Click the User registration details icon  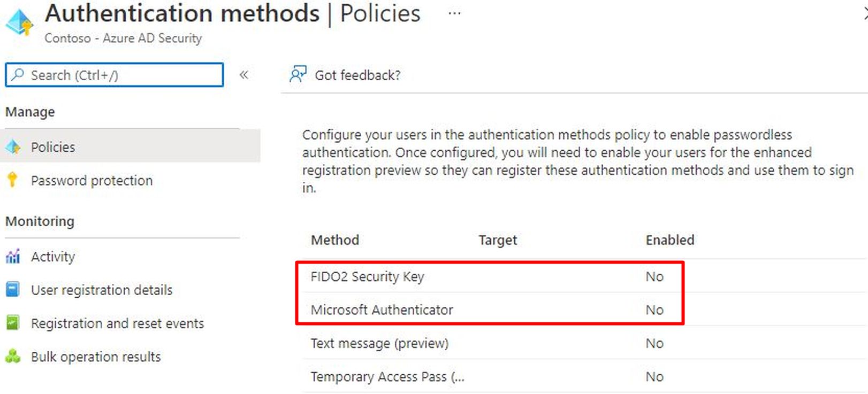(x=13, y=290)
